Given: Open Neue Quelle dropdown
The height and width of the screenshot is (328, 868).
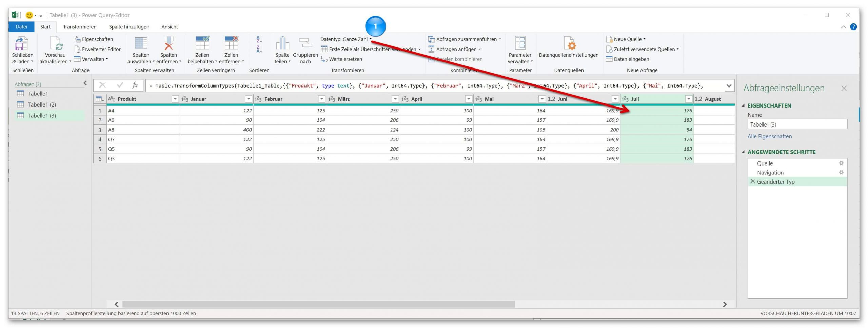Looking at the screenshot, I should pos(626,39).
